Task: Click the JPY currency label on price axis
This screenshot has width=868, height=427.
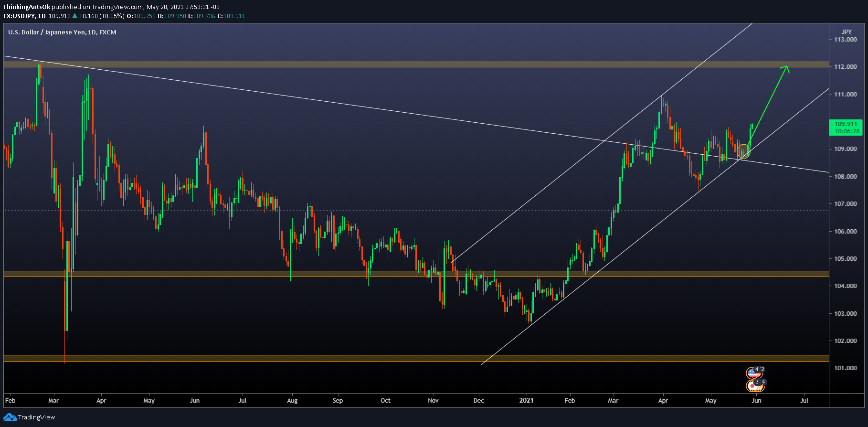Action: pos(847,32)
